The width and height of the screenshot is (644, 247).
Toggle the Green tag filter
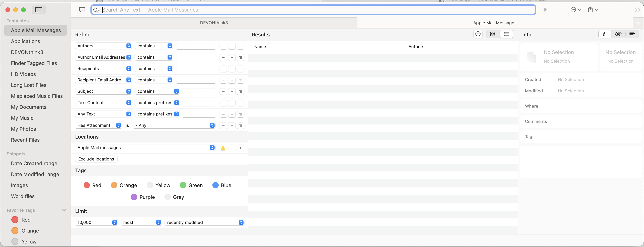pyautogui.click(x=183, y=185)
